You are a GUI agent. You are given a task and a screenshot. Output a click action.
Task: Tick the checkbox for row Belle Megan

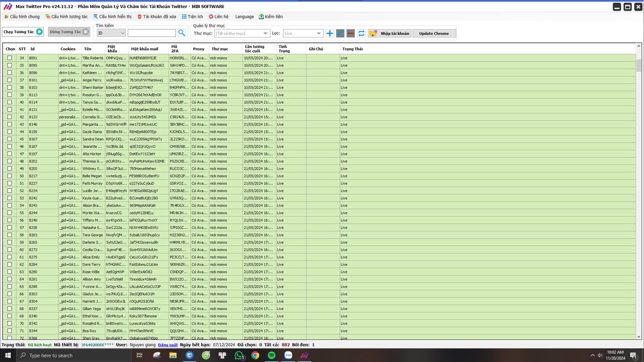pyautogui.click(x=9, y=176)
